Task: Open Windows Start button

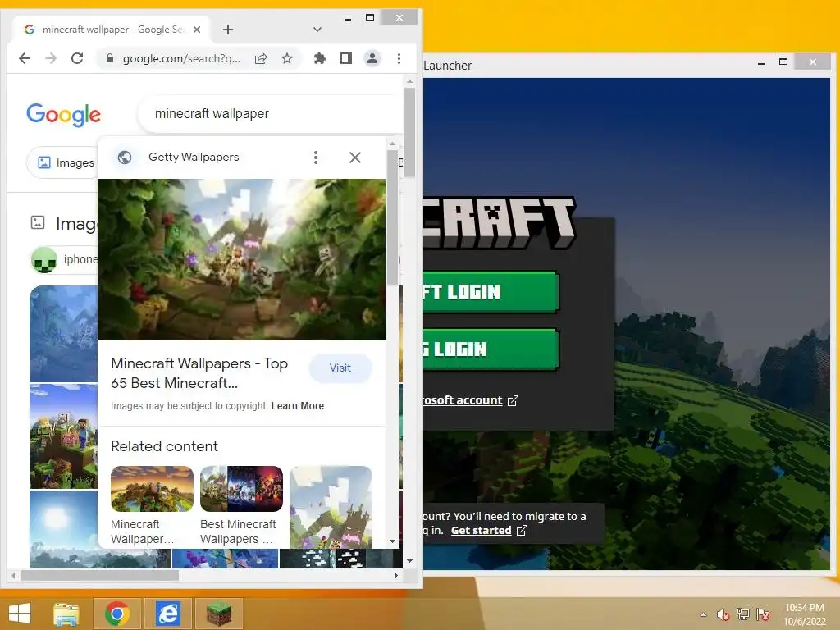Action: (20, 614)
